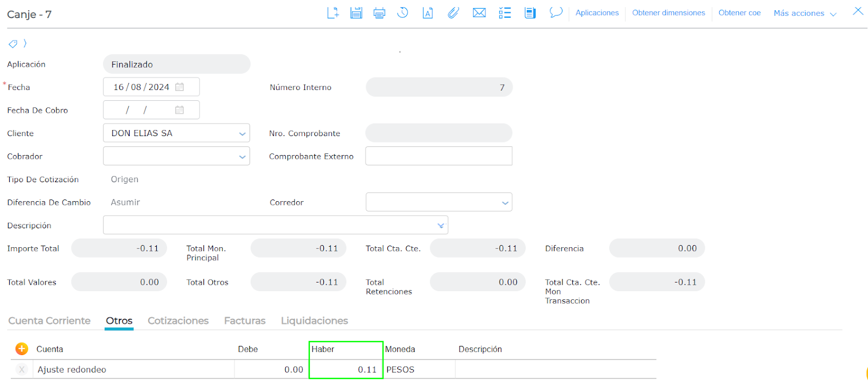This screenshot has height=392, width=868.
Task: Send by email using the envelope icon
Action: (479, 13)
